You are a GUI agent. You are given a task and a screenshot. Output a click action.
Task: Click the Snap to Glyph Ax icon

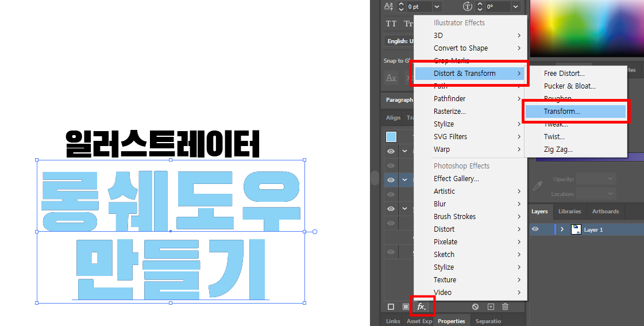pos(391,77)
